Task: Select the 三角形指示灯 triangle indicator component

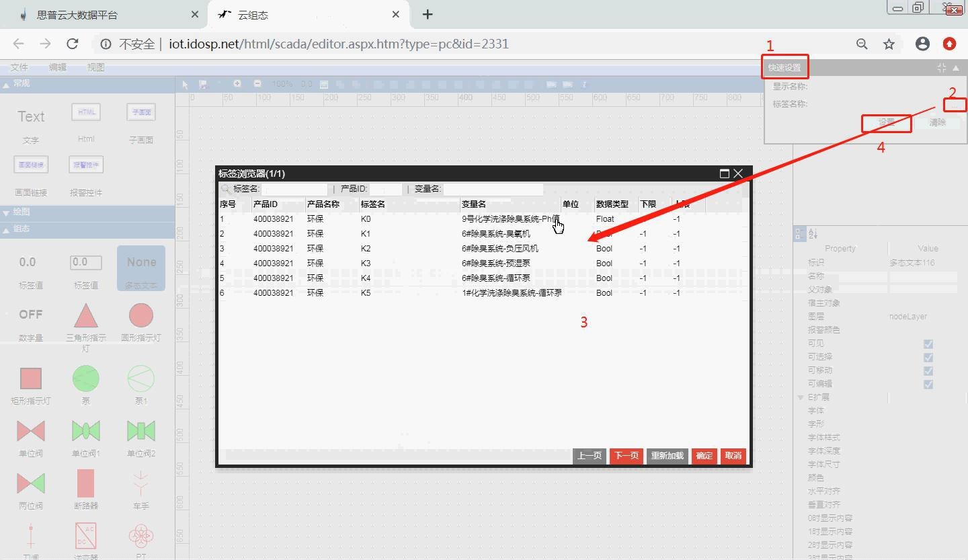Action: point(85,315)
